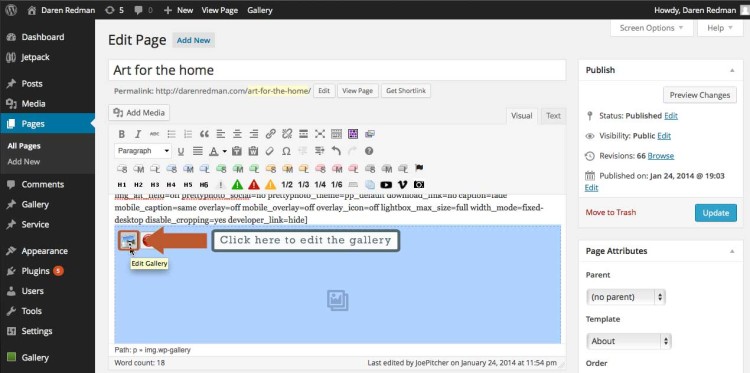The width and height of the screenshot is (750, 373).
Task: Collapse the Page Attributes panel
Action: [x=732, y=251]
